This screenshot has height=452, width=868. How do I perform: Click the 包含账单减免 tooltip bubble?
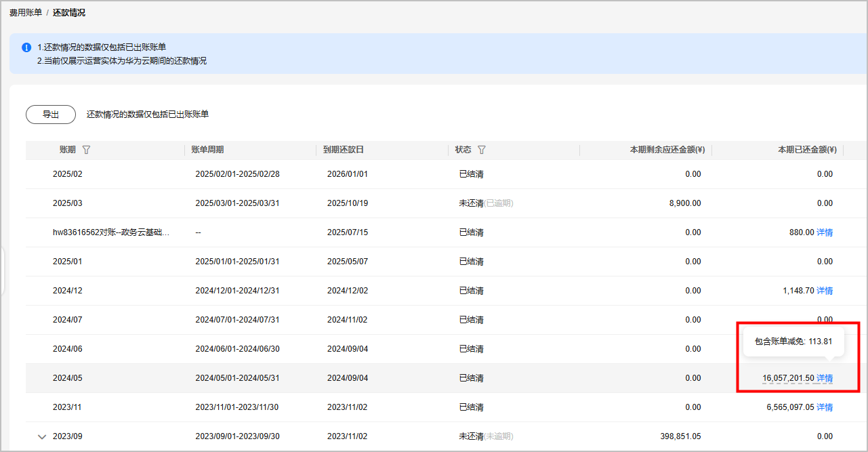click(793, 342)
